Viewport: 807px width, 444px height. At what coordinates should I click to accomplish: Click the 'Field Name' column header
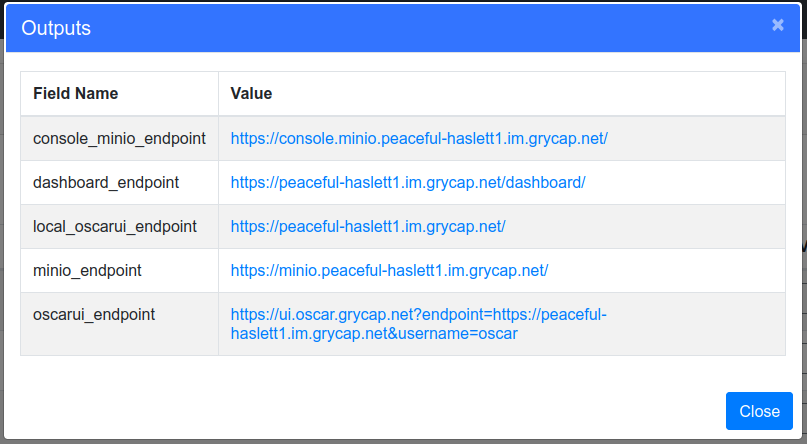point(76,93)
